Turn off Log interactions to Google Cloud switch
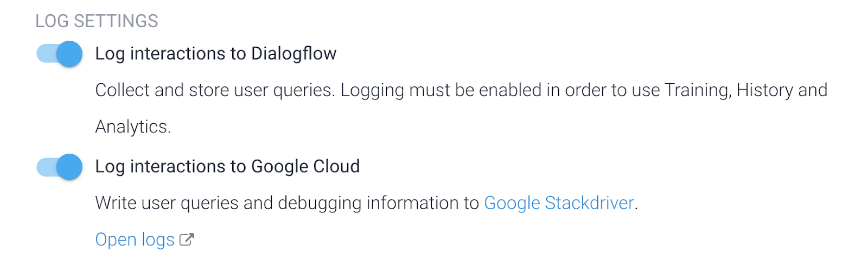 (59, 167)
